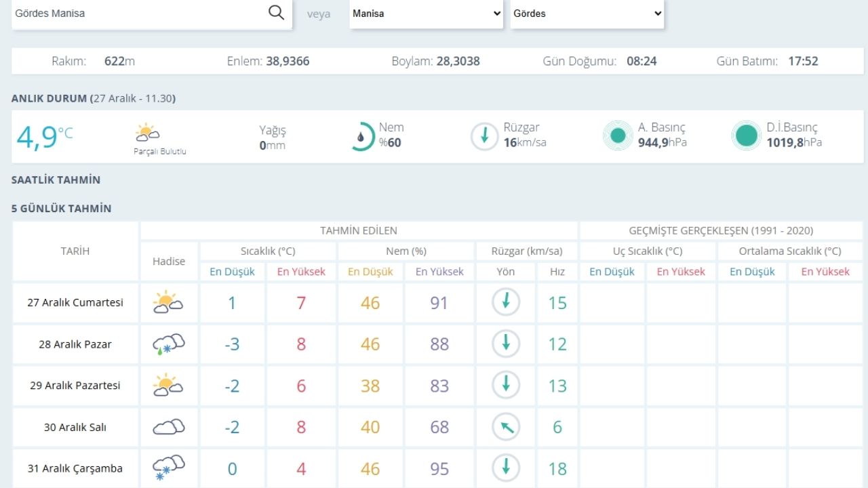Click the 27 Aralık Cumartesi weather icon
Viewport: 868px width, 488px height.
coord(168,302)
